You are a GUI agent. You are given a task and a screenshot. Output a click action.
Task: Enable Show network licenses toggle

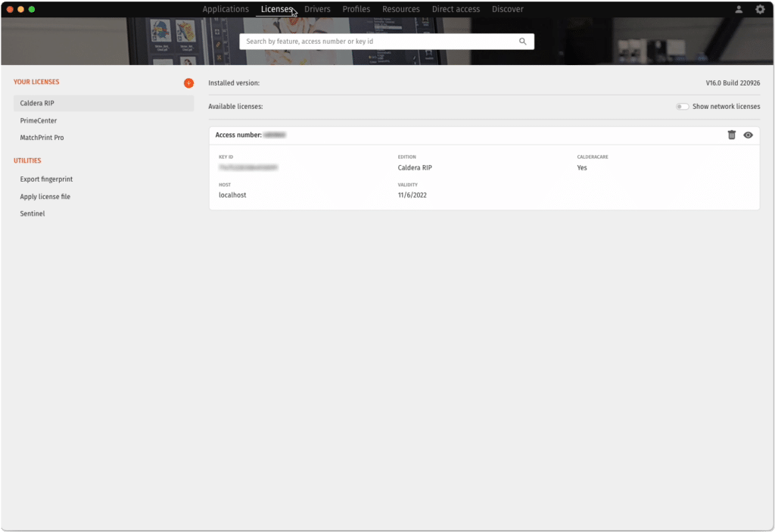(x=682, y=106)
